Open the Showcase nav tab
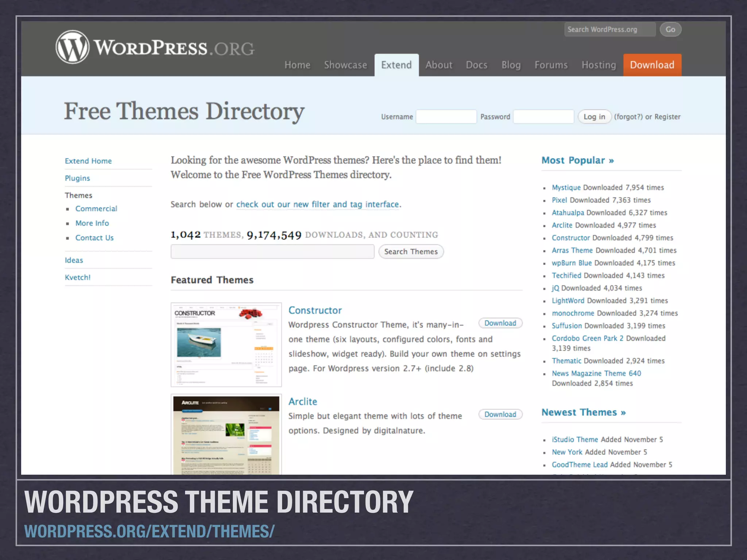The height and width of the screenshot is (560, 747). [345, 65]
